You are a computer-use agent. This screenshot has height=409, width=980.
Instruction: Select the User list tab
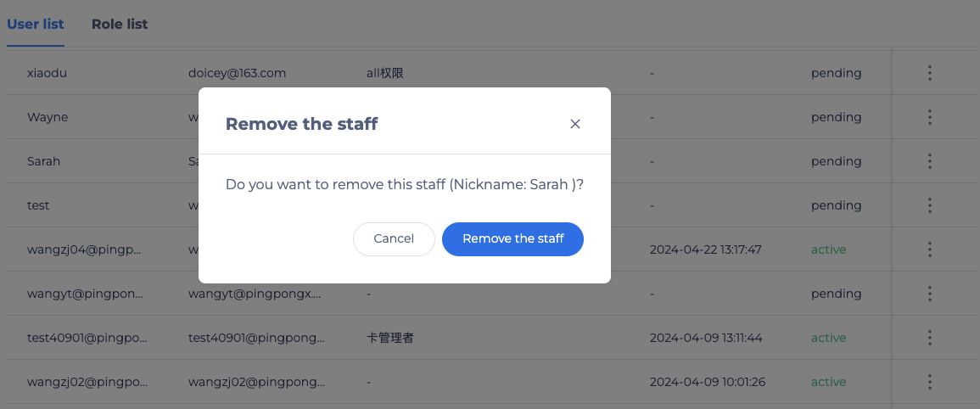(x=36, y=25)
